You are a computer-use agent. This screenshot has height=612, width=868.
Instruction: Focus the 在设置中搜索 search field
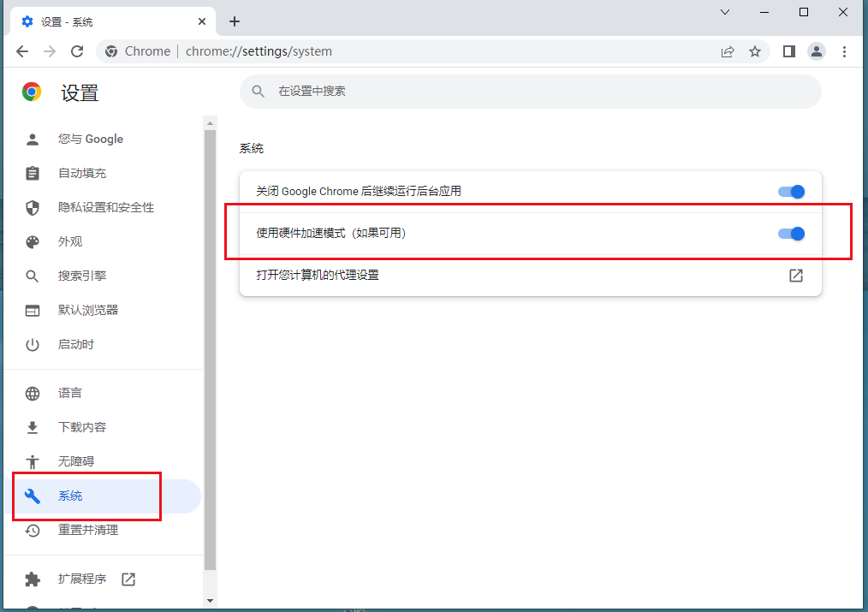click(531, 92)
